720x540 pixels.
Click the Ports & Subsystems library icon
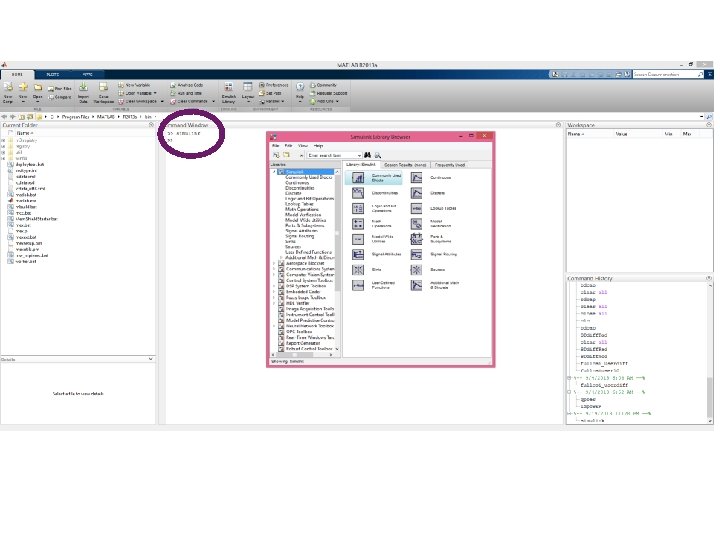(416, 239)
